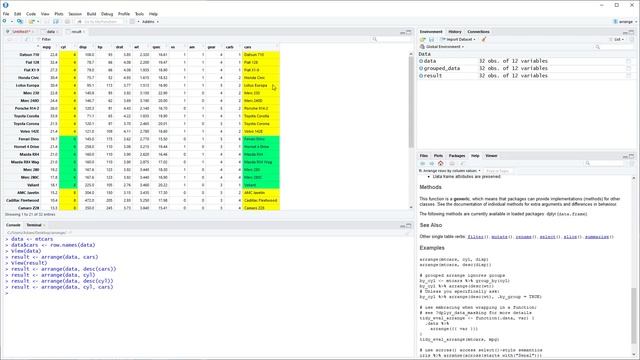The width and height of the screenshot is (640, 360).
Task: Click the data viewer vertical scrollbar
Action: 411,101
